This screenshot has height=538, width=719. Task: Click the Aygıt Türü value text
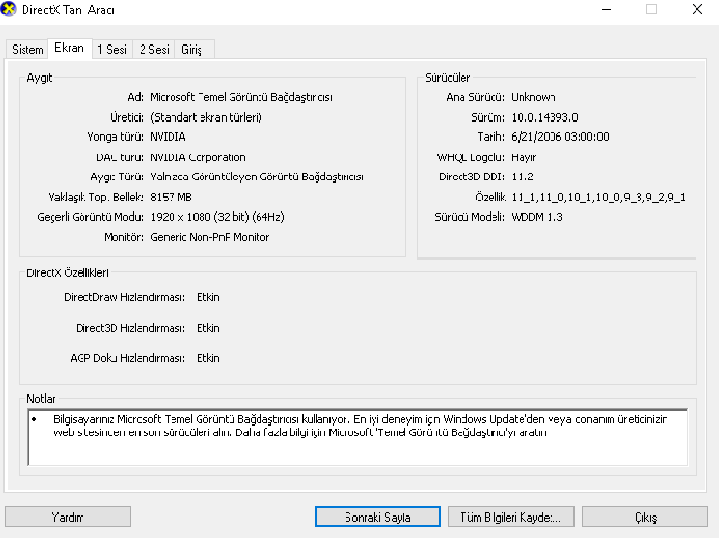click(257, 177)
